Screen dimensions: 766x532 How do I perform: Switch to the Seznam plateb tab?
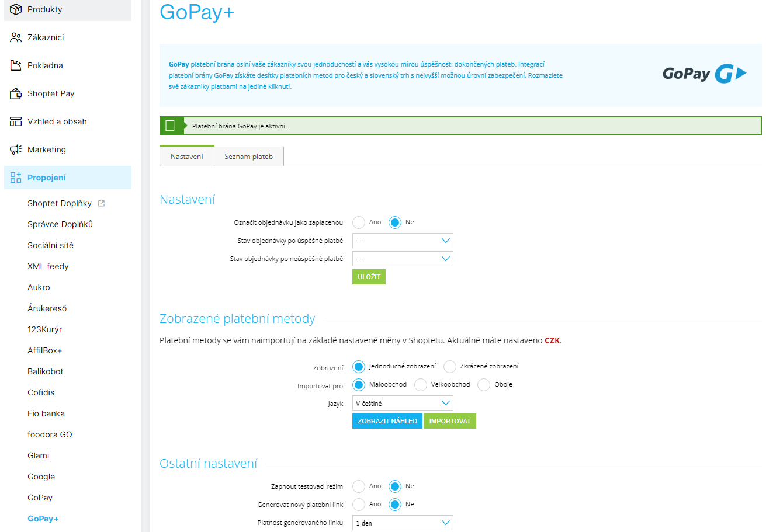tap(249, 156)
